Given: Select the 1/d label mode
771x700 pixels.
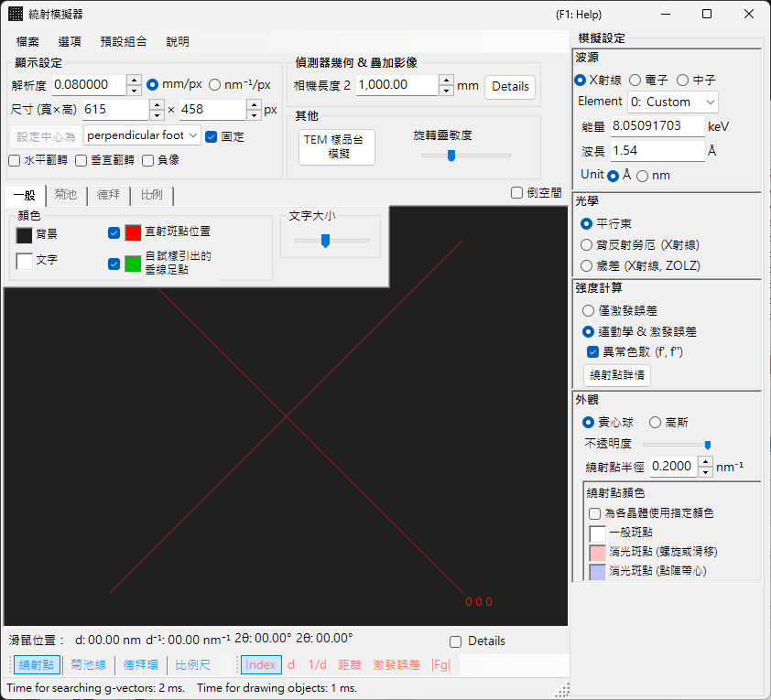Looking at the screenshot, I should click(317, 664).
